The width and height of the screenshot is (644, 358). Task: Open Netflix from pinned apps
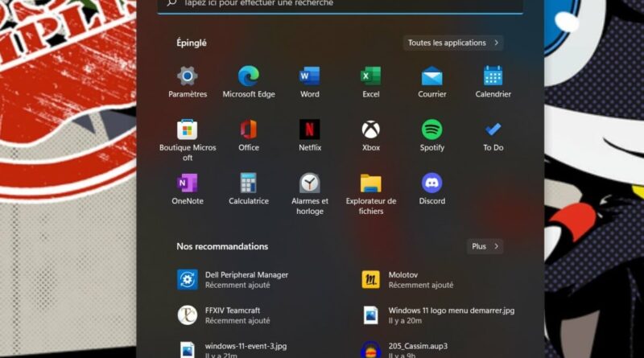(x=310, y=135)
